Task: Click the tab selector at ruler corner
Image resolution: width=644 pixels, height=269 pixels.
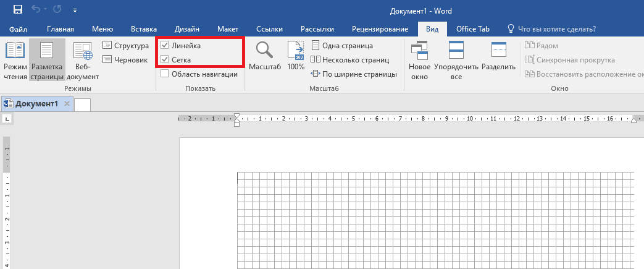Action: click(x=7, y=118)
